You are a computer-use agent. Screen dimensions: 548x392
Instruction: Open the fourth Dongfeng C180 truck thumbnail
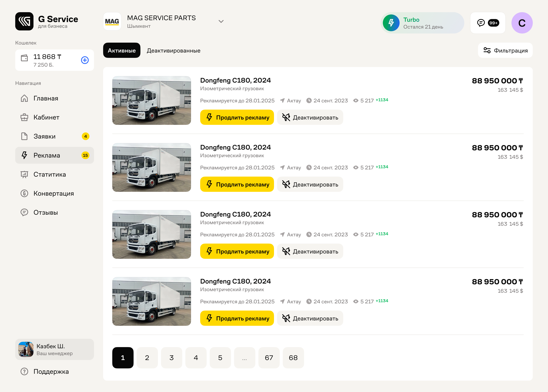pyautogui.click(x=151, y=301)
